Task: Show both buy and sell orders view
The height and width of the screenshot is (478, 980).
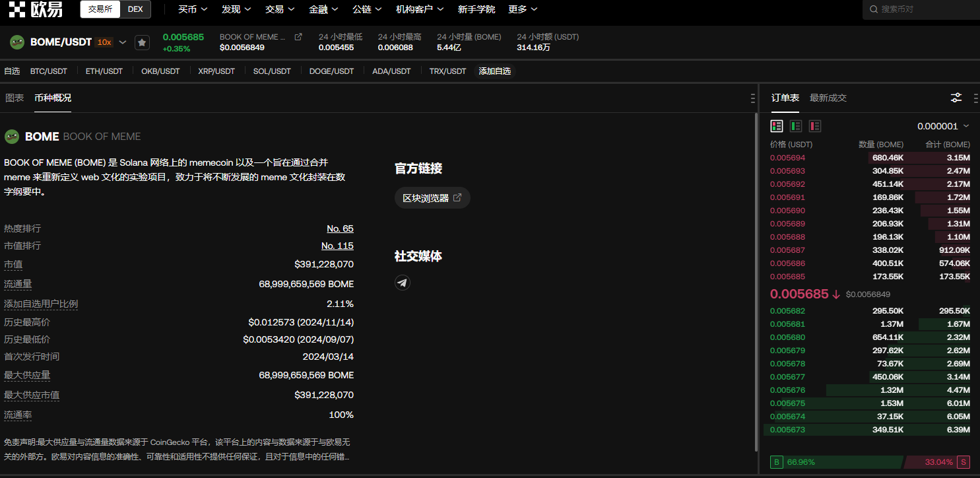Action: pyautogui.click(x=777, y=125)
